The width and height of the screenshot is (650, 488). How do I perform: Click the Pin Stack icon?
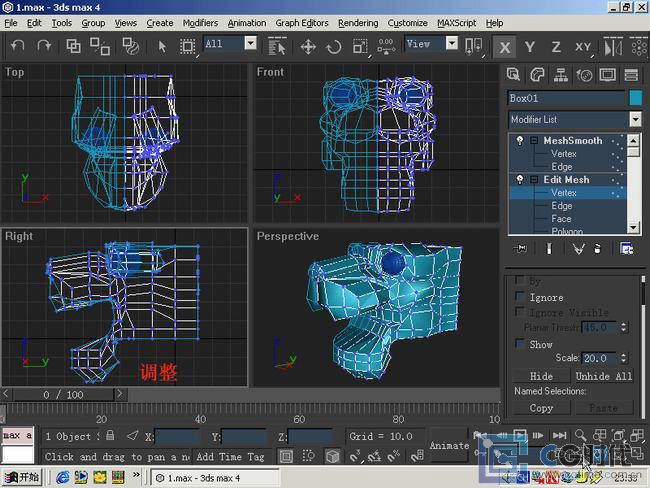point(521,248)
